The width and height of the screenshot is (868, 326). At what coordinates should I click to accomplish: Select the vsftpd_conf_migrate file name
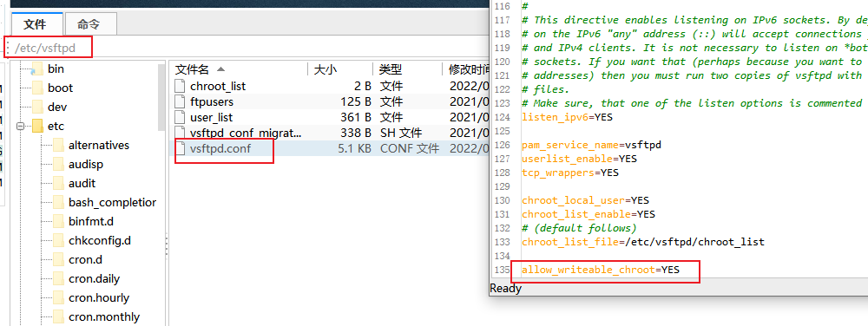pos(246,133)
